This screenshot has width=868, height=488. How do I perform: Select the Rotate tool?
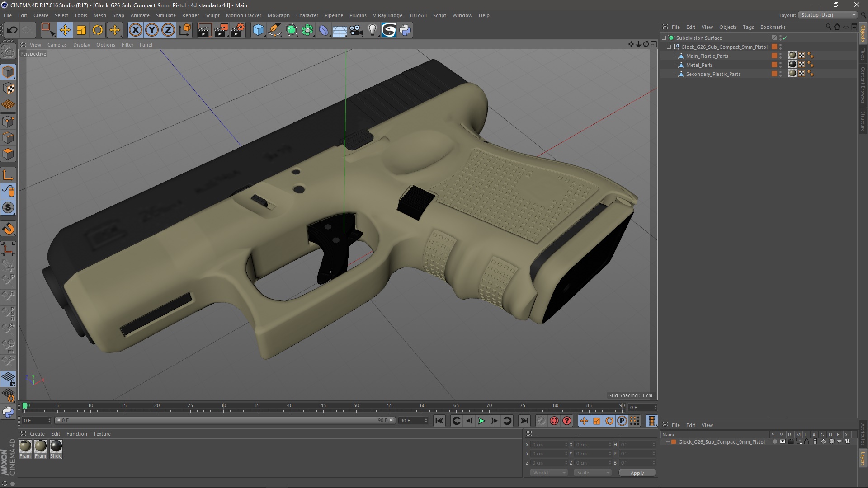click(x=98, y=30)
